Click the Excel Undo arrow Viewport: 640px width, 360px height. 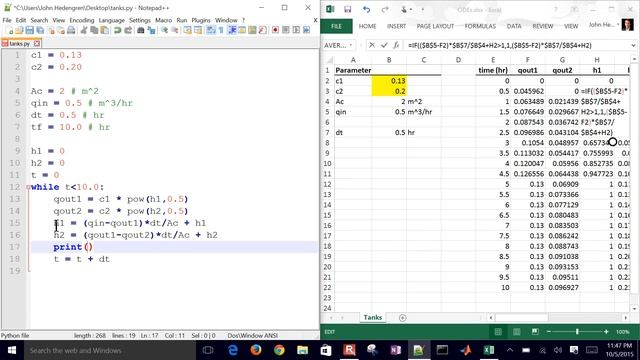coord(366,9)
